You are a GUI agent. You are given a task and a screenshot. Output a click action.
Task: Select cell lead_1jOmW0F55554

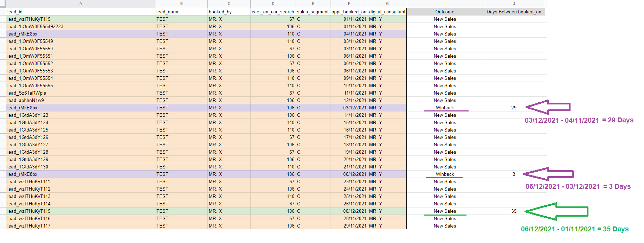(x=80, y=78)
